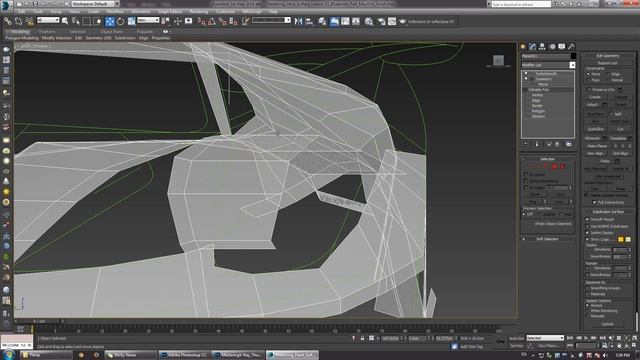Click the Render Production teapot icon

402,21
